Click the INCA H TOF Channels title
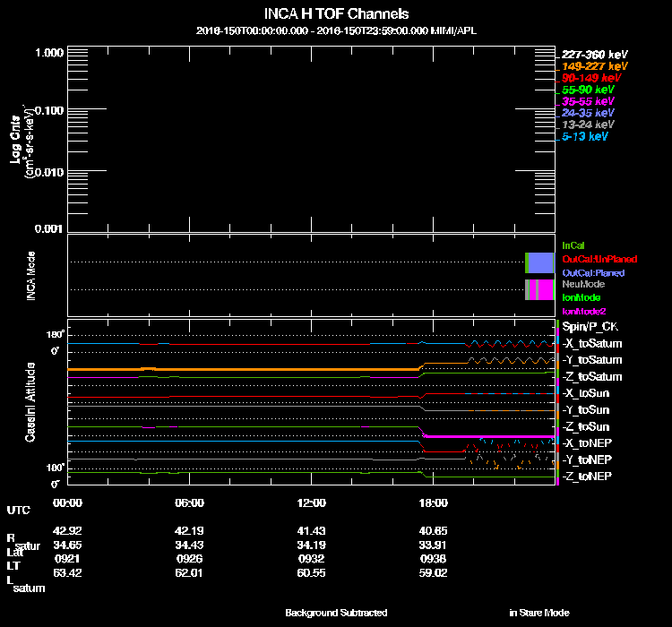This screenshot has height=627, width=672. click(336, 14)
